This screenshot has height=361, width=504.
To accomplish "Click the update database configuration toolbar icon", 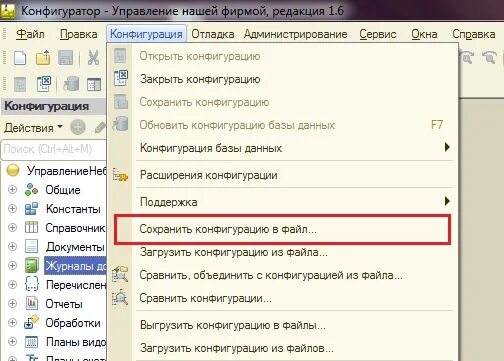I will 71,83.
